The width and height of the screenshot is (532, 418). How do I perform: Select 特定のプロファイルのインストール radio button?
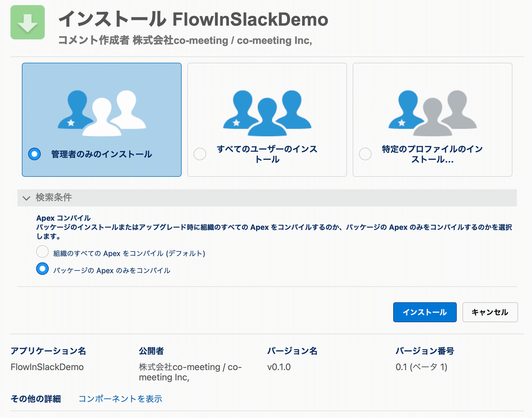pyautogui.click(x=365, y=154)
